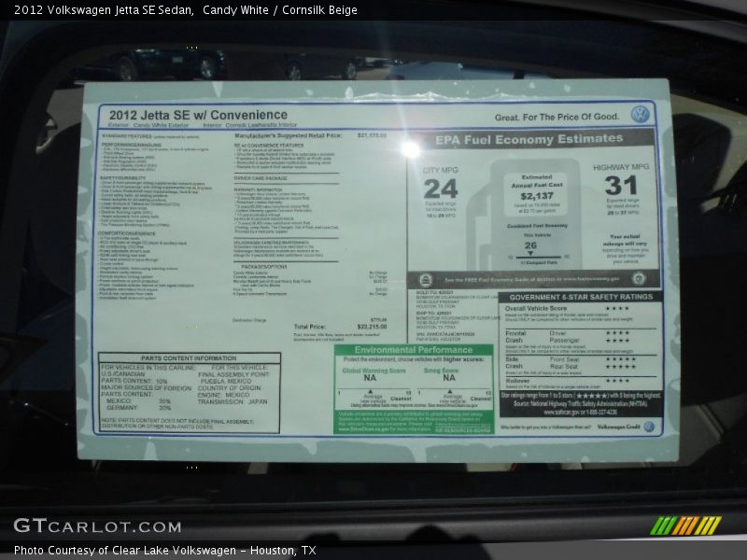747x560 pixels.
Task: Click the 'SAFETY/DURABILITY' section heading
Action: [x=123, y=177]
